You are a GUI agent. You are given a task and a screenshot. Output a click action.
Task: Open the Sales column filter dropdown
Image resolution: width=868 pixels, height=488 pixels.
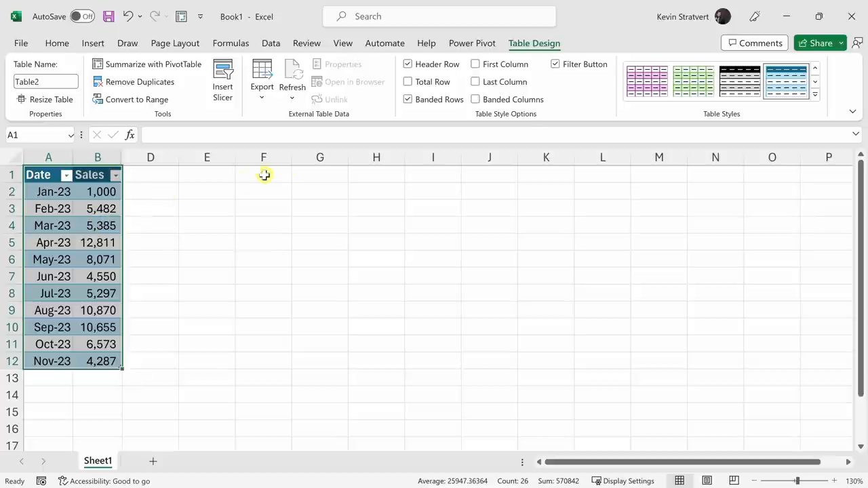[x=115, y=175]
